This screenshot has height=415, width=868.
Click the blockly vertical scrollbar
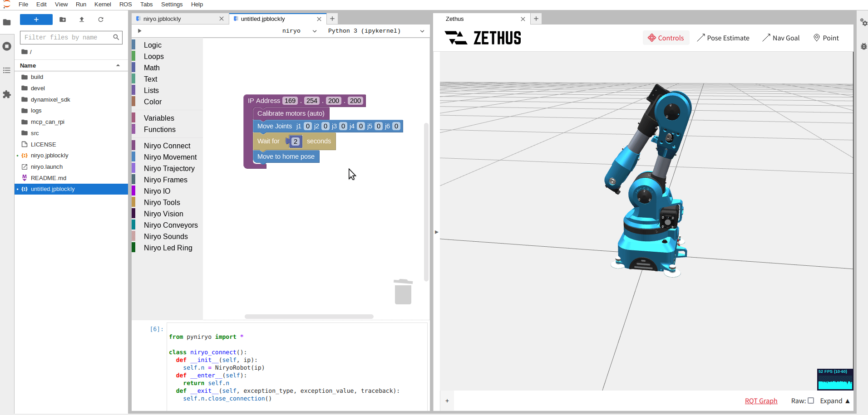pyautogui.click(x=426, y=202)
